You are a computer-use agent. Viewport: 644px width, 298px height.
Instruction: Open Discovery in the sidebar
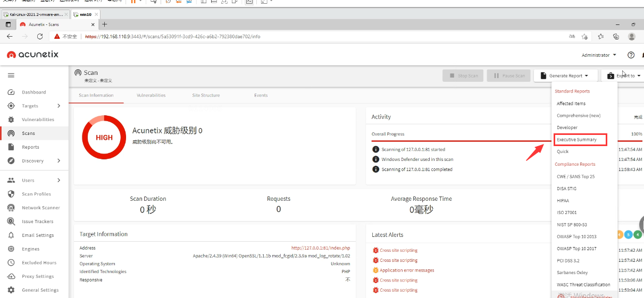pos(32,161)
